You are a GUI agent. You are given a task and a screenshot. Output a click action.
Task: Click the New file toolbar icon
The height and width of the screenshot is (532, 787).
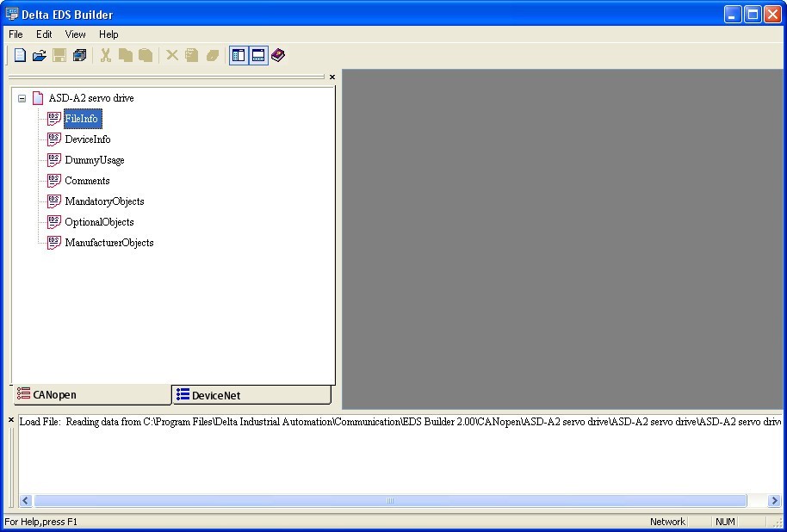coord(20,55)
